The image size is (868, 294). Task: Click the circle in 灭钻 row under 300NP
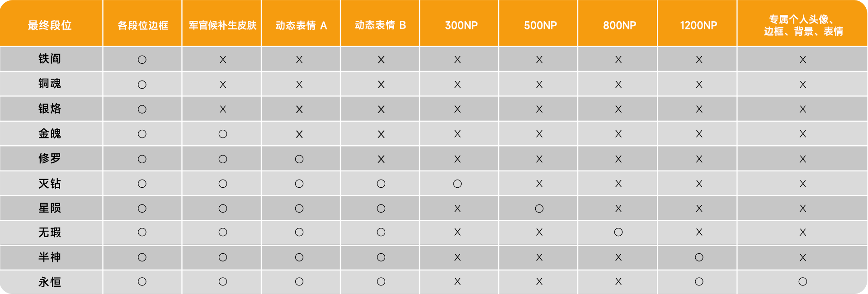[x=458, y=184]
